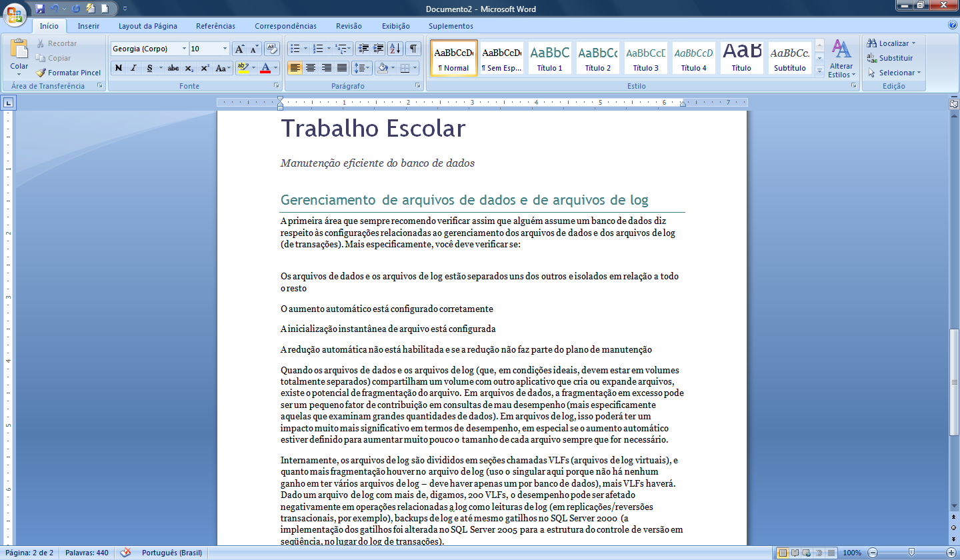The width and height of the screenshot is (960, 560).
Task: Switch to Correspondências tab
Action: point(285,26)
